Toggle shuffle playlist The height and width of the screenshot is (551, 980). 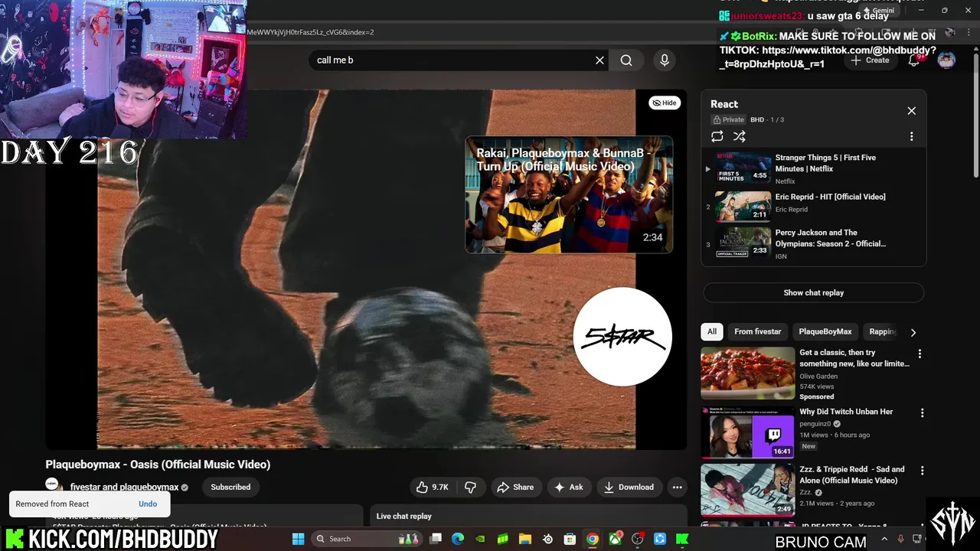pos(740,136)
